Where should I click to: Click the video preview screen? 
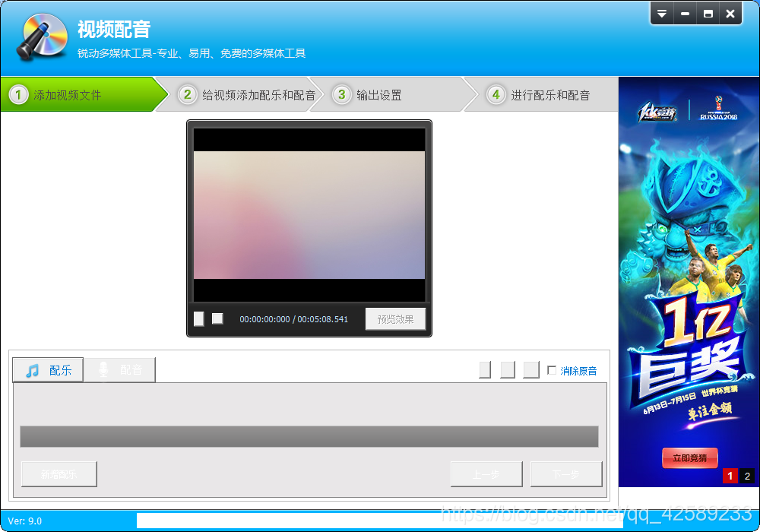(x=309, y=214)
